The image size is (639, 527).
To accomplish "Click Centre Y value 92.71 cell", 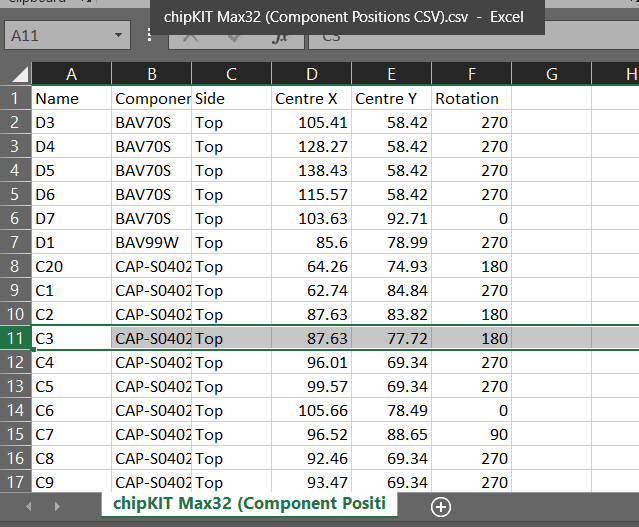I will (391, 218).
